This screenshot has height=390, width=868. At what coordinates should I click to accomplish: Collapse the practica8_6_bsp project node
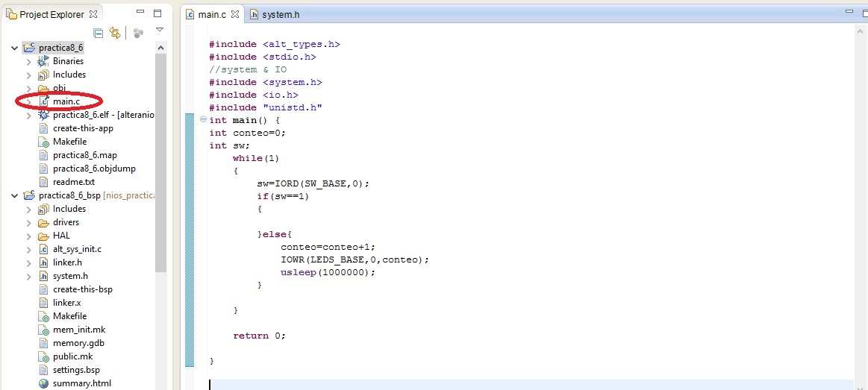(x=15, y=196)
